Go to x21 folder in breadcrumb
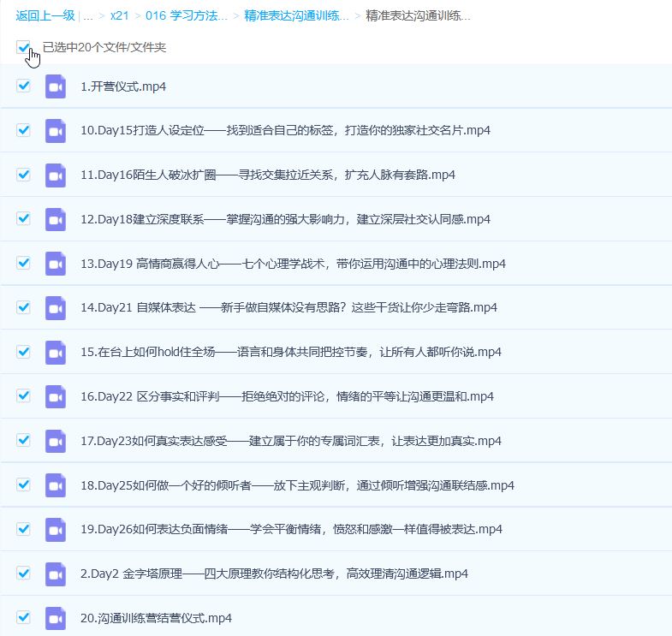 (120, 15)
